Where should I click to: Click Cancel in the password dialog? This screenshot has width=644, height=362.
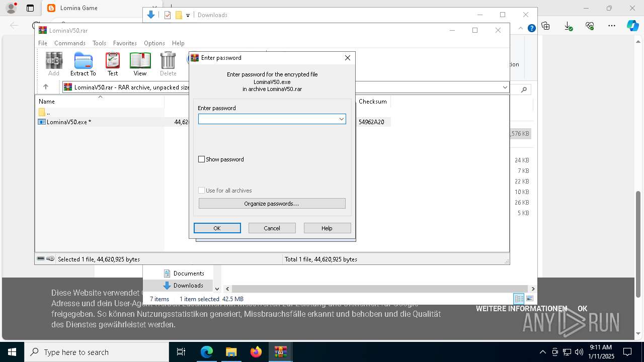[272, 228]
